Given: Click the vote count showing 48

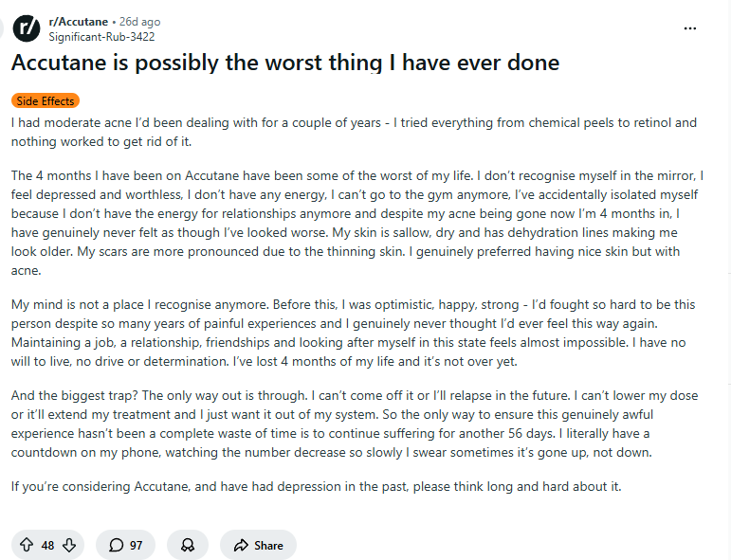Looking at the screenshot, I should pyautogui.click(x=47, y=545).
